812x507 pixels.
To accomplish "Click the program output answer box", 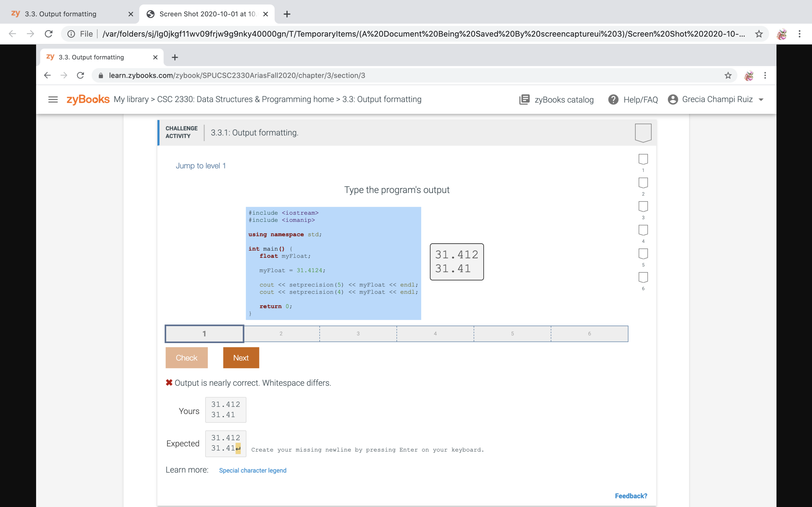I will (x=456, y=262).
